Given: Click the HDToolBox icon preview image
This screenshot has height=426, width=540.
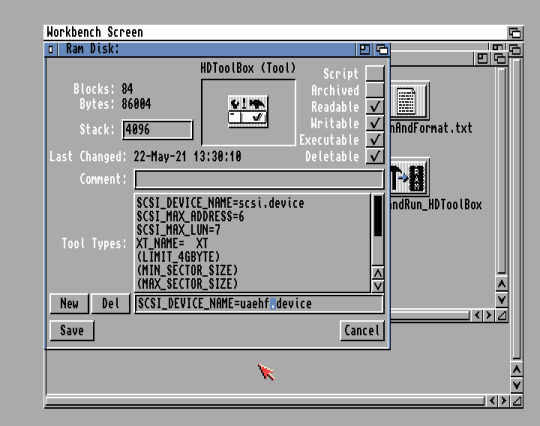Looking at the screenshot, I should pyautogui.click(x=248, y=112).
